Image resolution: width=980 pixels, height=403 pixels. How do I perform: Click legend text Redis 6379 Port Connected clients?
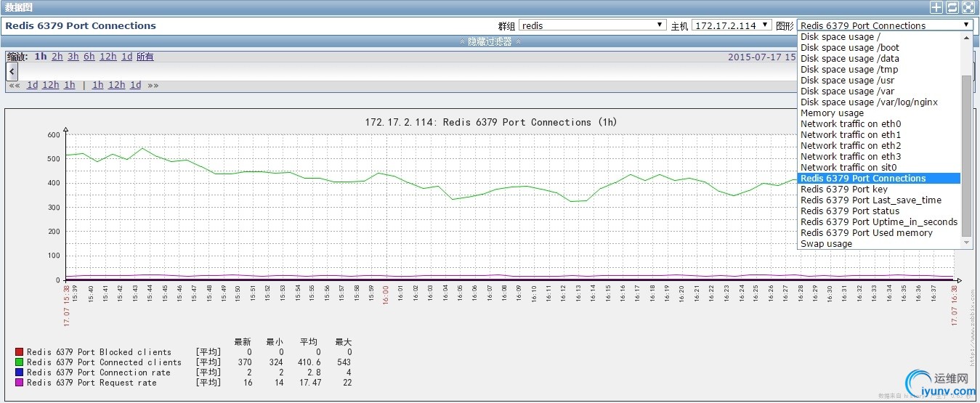tap(105, 362)
